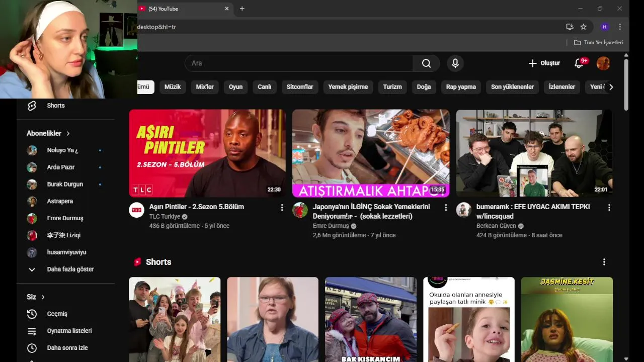Close the YouTube browser tab
The image size is (644, 362).
[x=226, y=9]
